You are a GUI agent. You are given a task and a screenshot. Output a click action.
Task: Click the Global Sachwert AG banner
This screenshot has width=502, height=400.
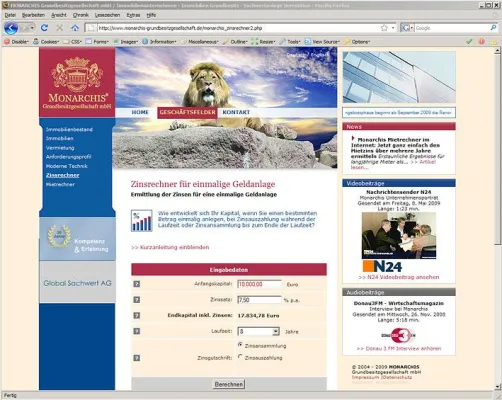(x=77, y=283)
